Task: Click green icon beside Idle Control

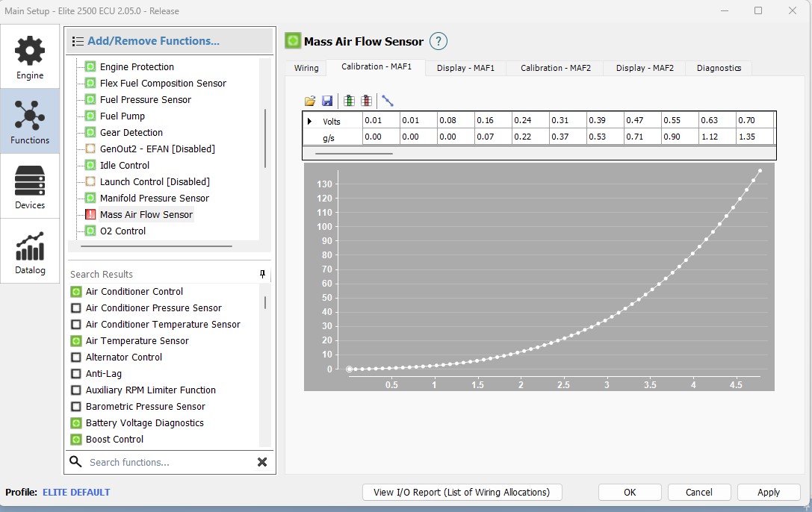Action: pos(90,165)
